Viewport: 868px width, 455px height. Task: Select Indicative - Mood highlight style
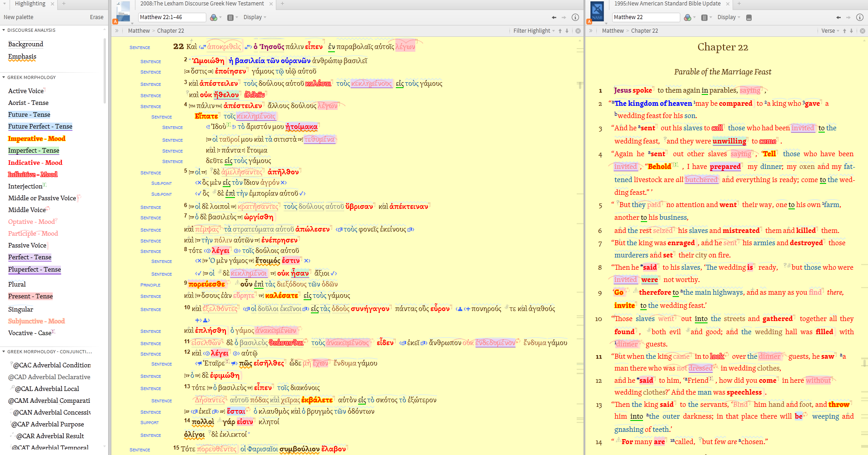tap(35, 163)
